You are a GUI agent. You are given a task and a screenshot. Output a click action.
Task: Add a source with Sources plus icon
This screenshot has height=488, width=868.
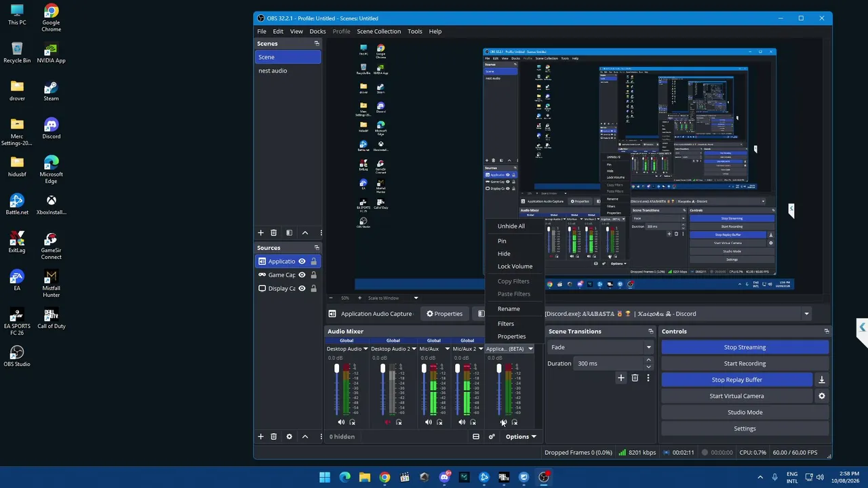[x=260, y=436]
